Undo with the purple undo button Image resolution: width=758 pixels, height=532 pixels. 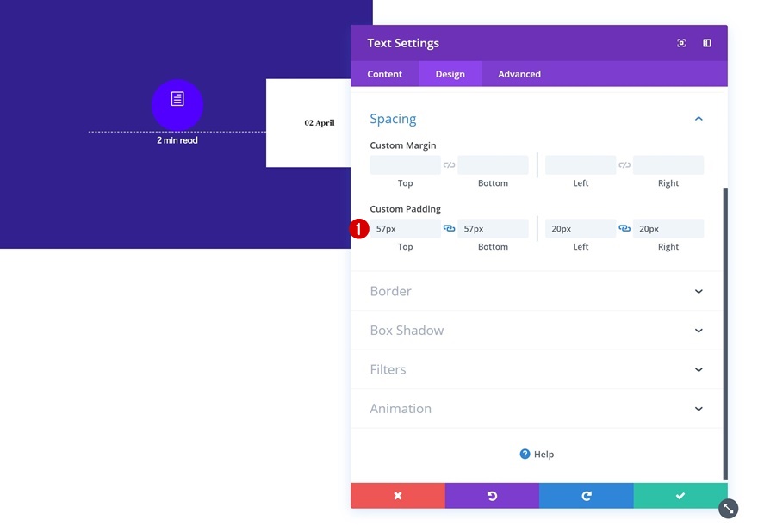pyautogui.click(x=492, y=495)
